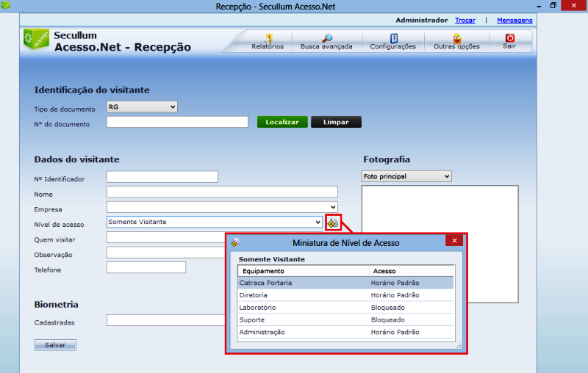Open the Mensagens link

(514, 20)
